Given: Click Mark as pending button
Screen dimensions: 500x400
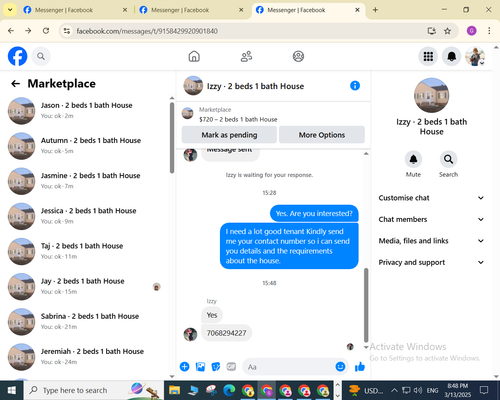Looking at the screenshot, I should (x=229, y=135).
